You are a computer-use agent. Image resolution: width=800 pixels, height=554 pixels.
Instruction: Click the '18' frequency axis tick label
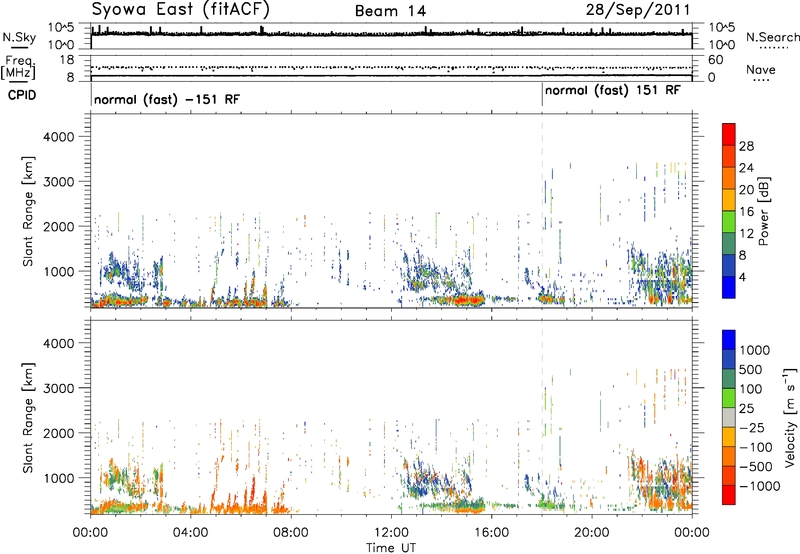coord(67,60)
